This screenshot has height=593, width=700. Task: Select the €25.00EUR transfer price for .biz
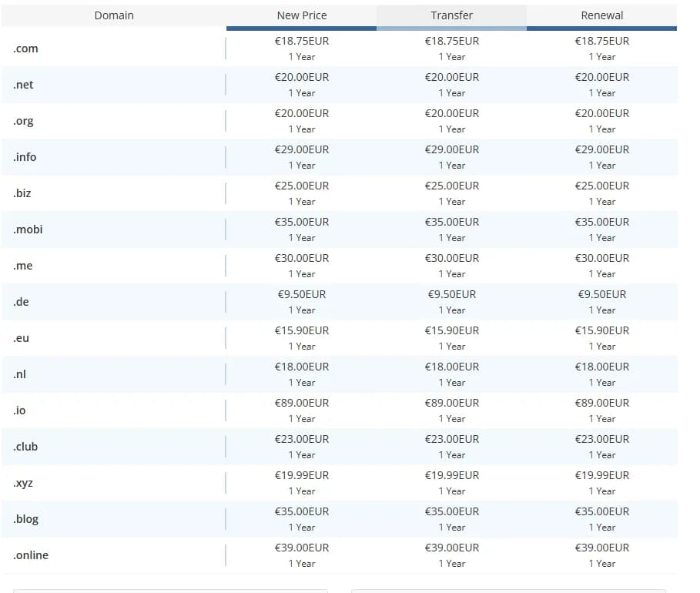point(452,186)
